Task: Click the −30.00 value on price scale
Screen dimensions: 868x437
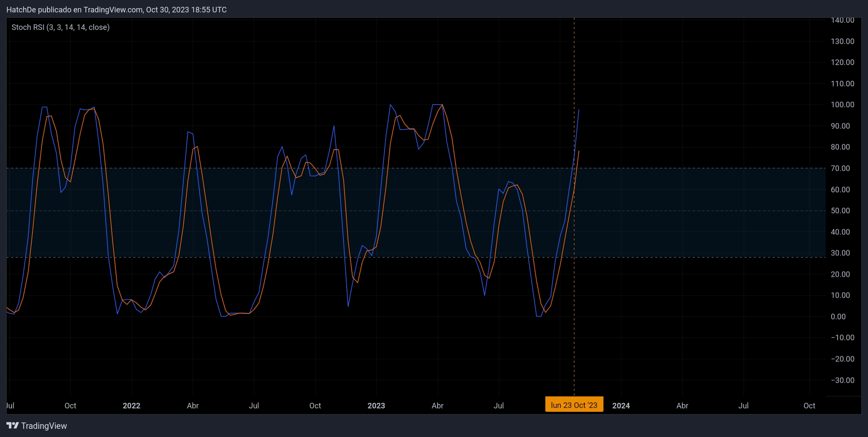Action: point(842,380)
